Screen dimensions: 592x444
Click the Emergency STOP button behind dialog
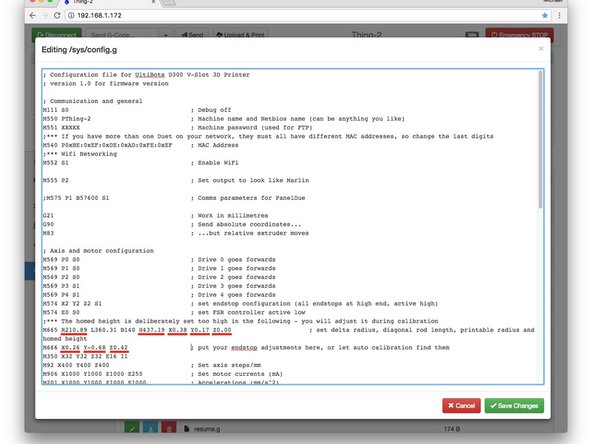tap(520, 34)
